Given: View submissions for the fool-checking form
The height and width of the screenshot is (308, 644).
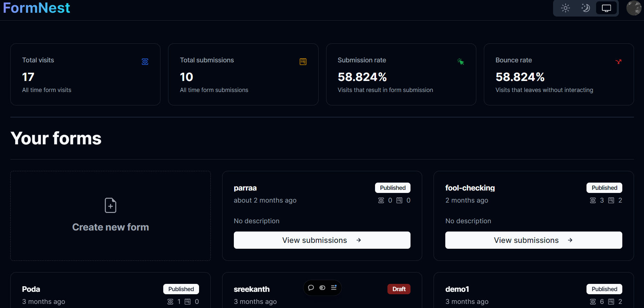Looking at the screenshot, I should (533, 240).
